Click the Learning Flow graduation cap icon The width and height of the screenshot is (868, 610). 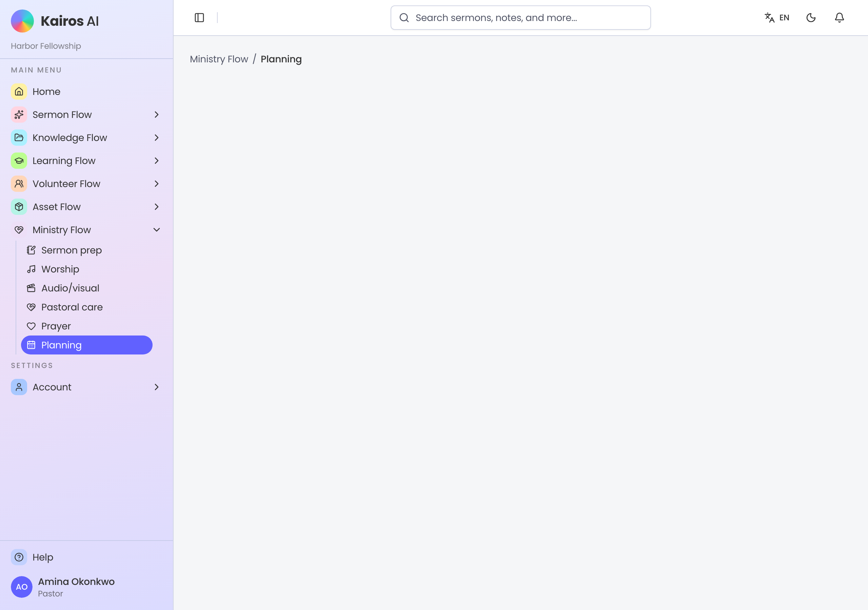(19, 161)
